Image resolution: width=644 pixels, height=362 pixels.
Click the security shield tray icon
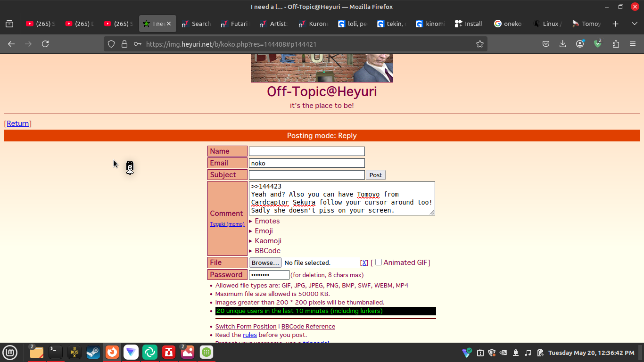pyautogui.click(x=492, y=353)
